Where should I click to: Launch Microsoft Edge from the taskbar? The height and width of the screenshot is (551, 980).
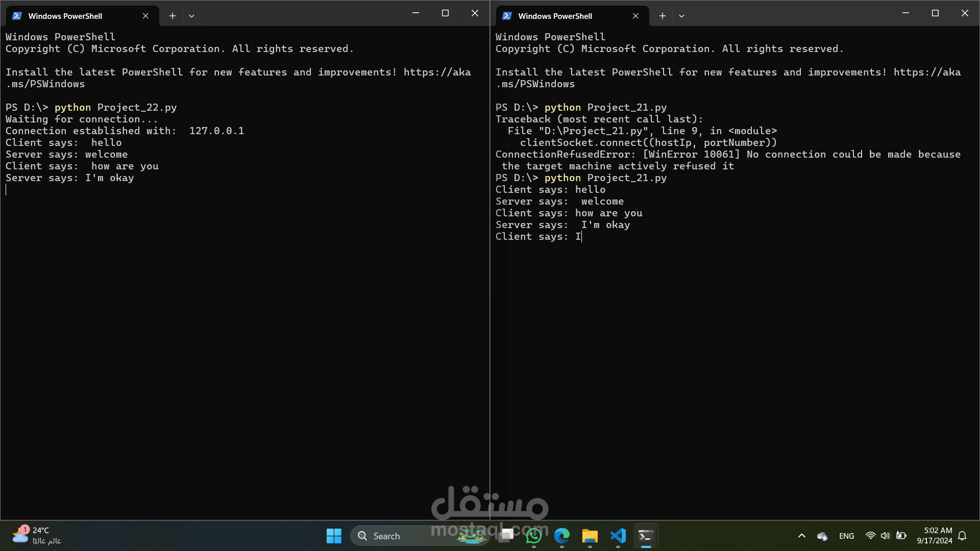562,536
